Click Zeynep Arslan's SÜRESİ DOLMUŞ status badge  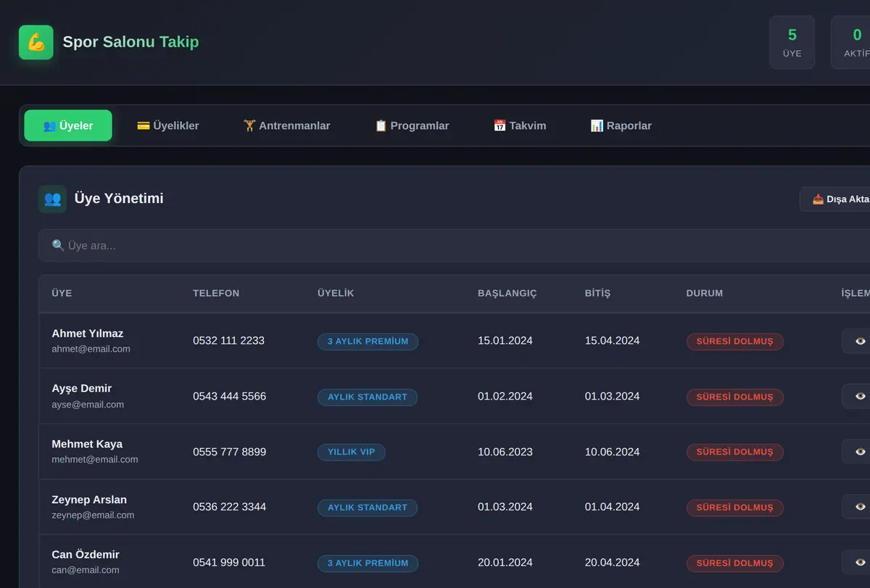point(735,508)
